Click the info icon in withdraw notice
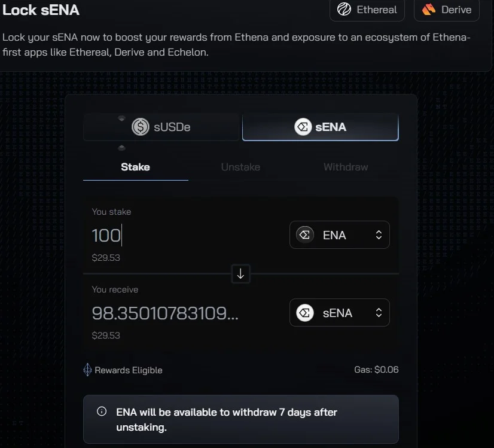The height and width of the screenshot is (448, 494). pyautogui.click(x=102, y=411)
